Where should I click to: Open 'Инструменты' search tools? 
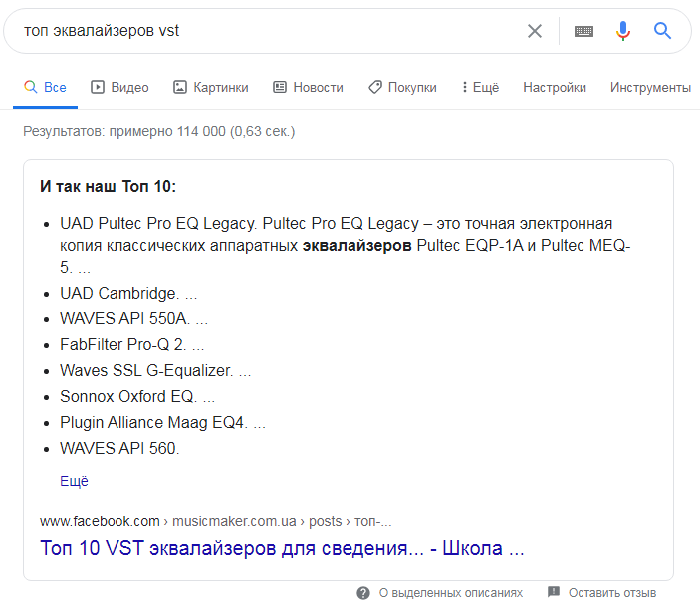[650, 87]
